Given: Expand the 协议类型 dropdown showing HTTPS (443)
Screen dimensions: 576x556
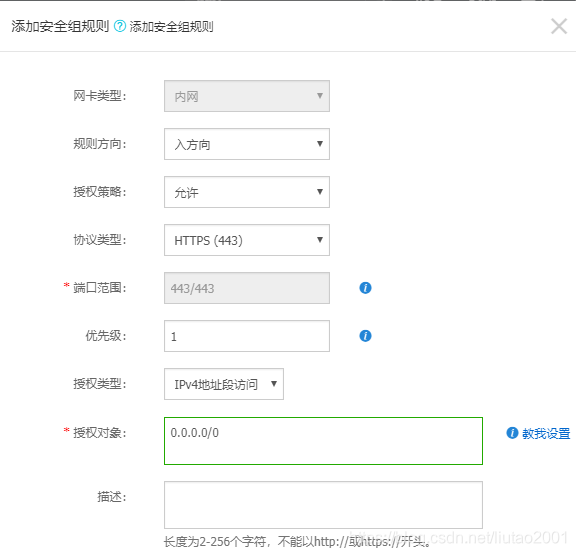Looking at the screenshot, I should tap(247, 240).
